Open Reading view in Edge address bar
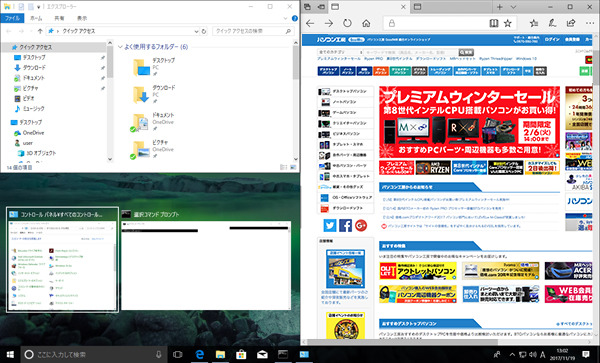The height and width of the screenshot is (363, 600). [x=494, y=23]
